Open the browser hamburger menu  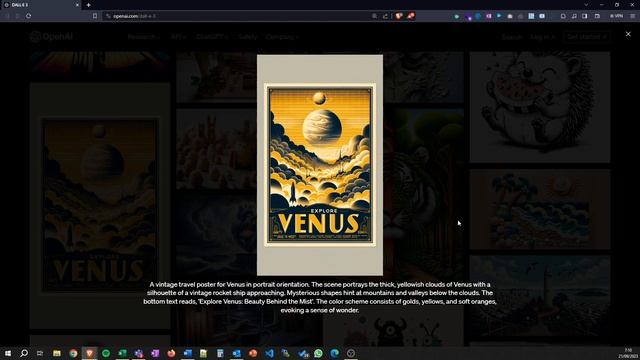coord(632,16)
